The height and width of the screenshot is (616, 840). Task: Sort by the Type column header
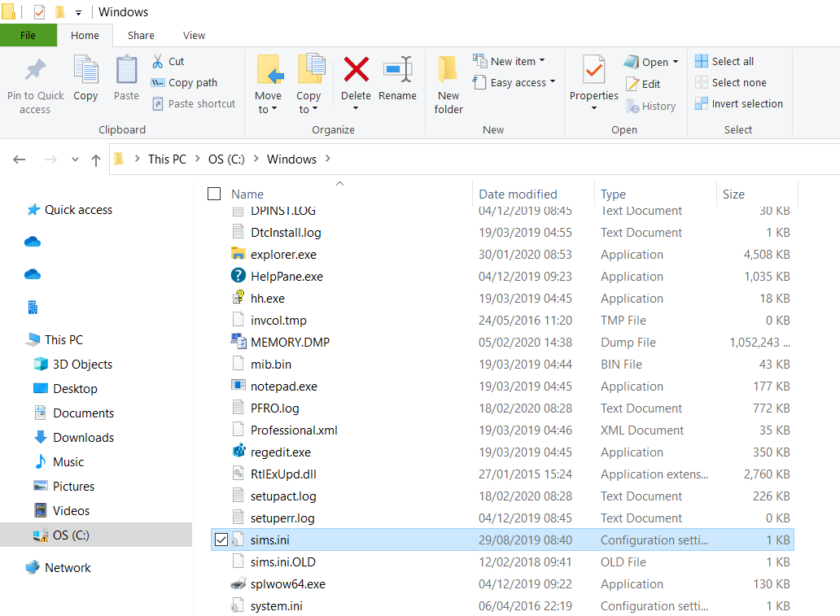click(x=613, y=194)
